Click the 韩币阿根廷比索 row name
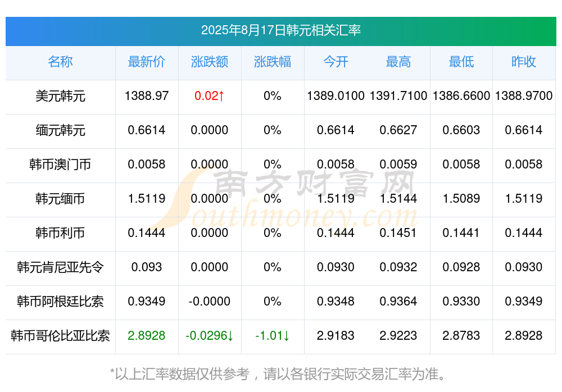This screenshot has height=392, width=562. click(x=60, y=302)
